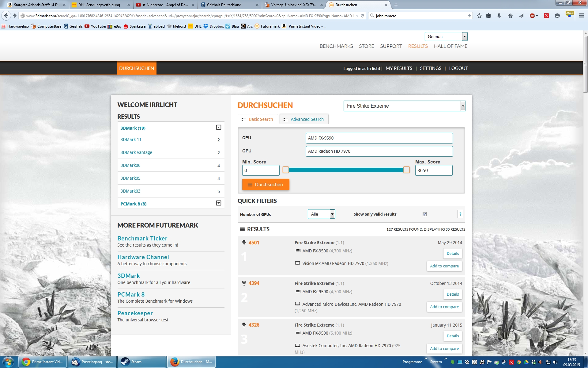This screenshot has width=588, height=368.
Task: Click the orange Durchsuchen search button
Action: [x=265, y=184]
